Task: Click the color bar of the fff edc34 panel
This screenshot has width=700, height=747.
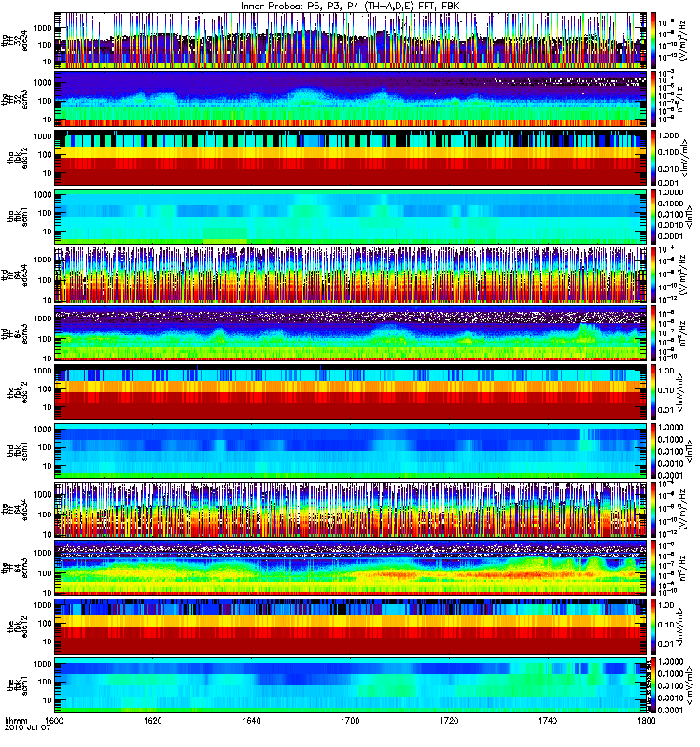Action: coord(653,509)
